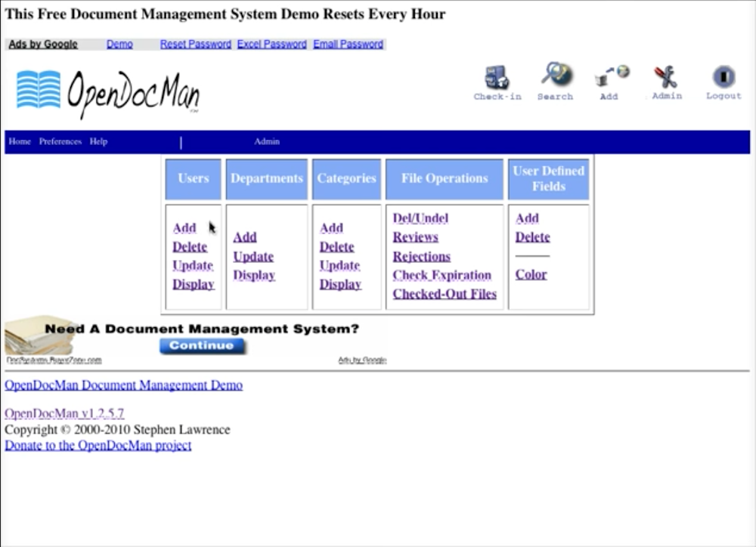Screen dimensions: 756x547
Task: Open Preferences in the navigation bar
Action: [60, 141]
